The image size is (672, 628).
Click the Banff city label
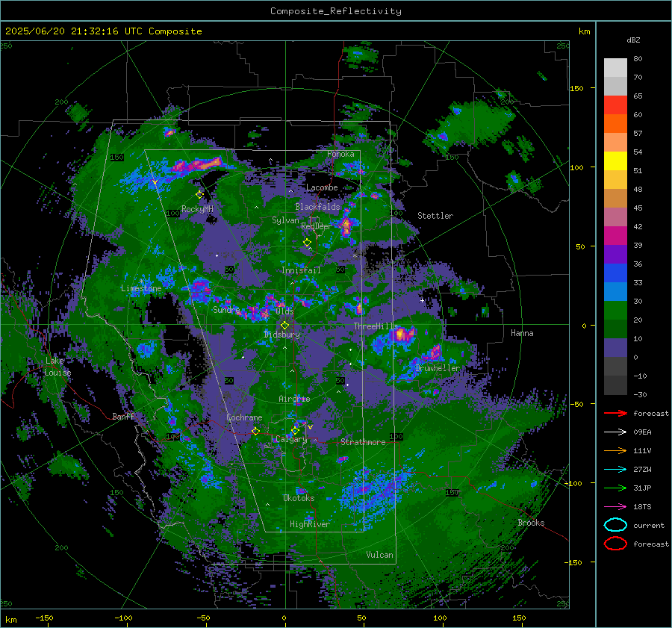123,416
